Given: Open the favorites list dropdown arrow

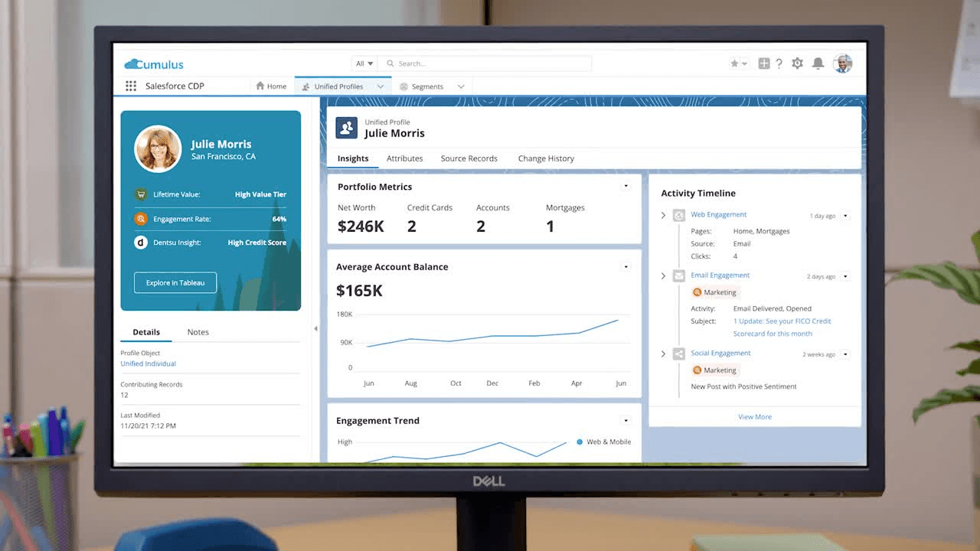Looking at the screenshot, I should [744, 64].
